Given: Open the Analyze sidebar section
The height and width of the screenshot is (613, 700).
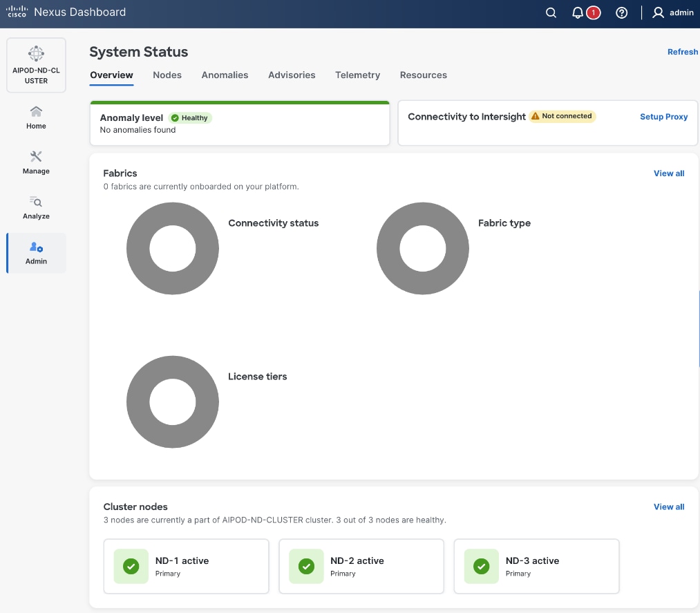Looking at the screenshot, I should 36,207.
